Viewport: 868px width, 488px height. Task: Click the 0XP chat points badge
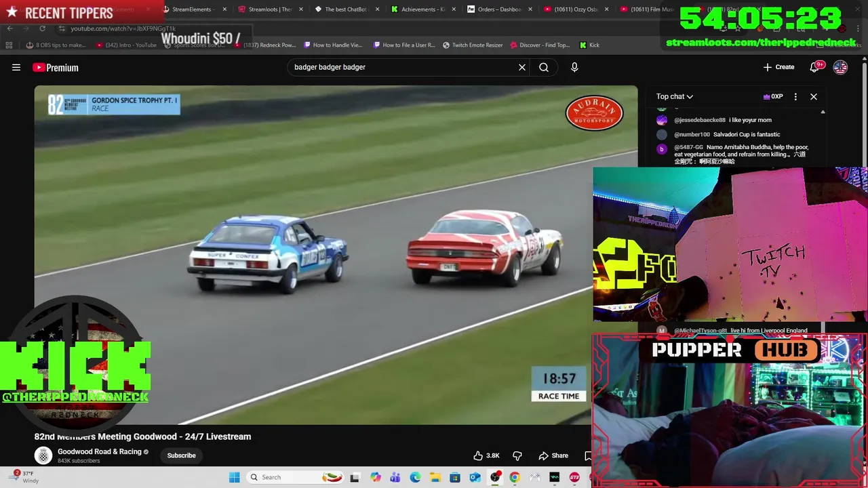pyautogui.click(x=773, y=96)
